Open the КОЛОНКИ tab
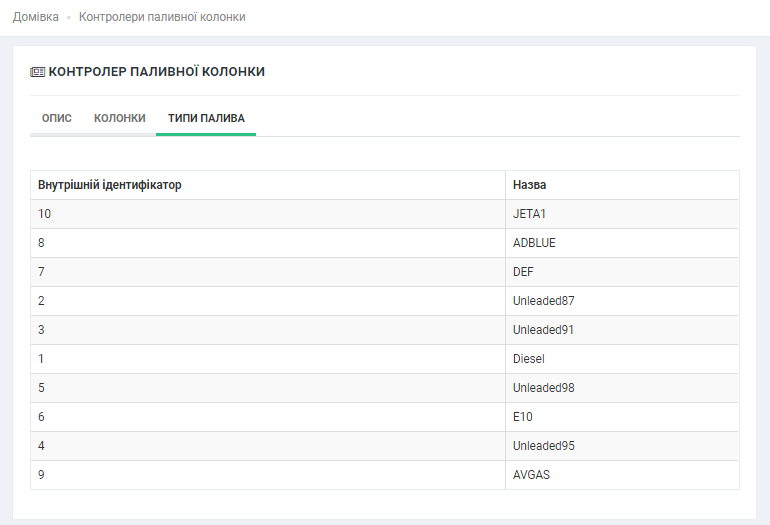Image resolution: width=770 pixels, height=525 pixels. click(120, 118)
